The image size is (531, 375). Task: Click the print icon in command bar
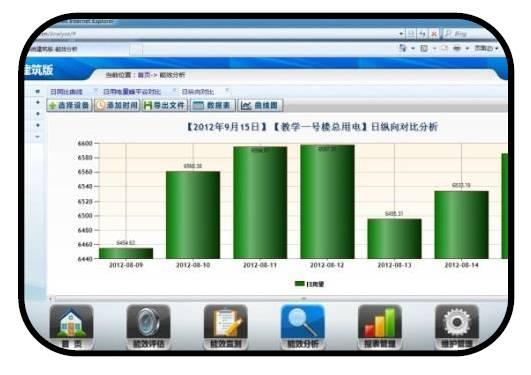(457, 48)
